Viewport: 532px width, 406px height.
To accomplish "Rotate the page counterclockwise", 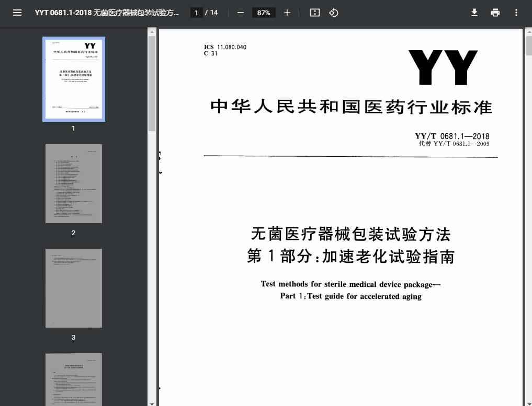I will (x=333, y=13).
